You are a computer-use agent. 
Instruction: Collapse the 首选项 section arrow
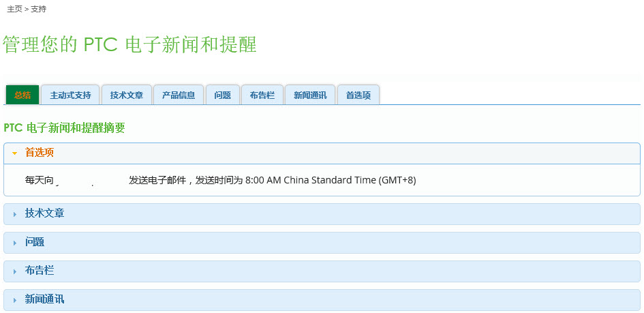15,153
